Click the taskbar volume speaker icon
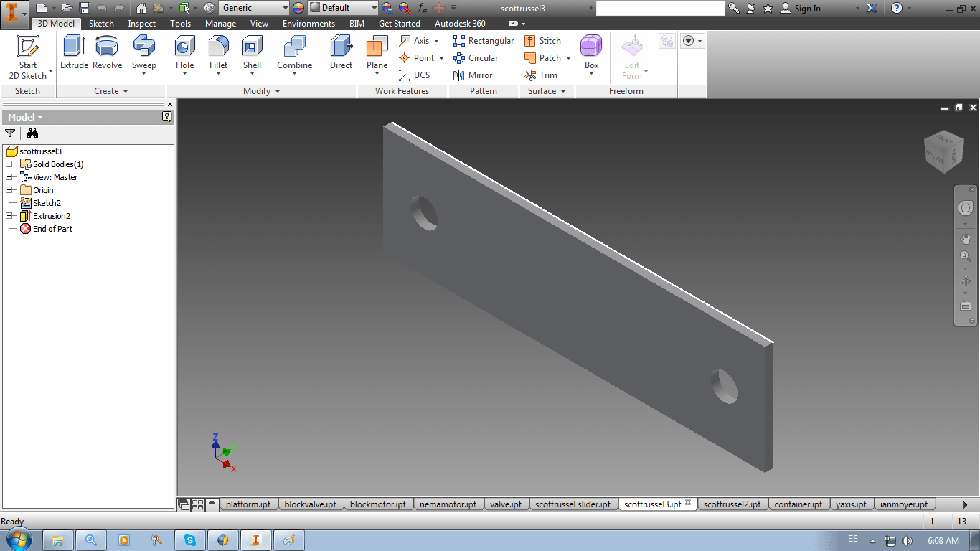The image size is (980, 551). (907, 540)
